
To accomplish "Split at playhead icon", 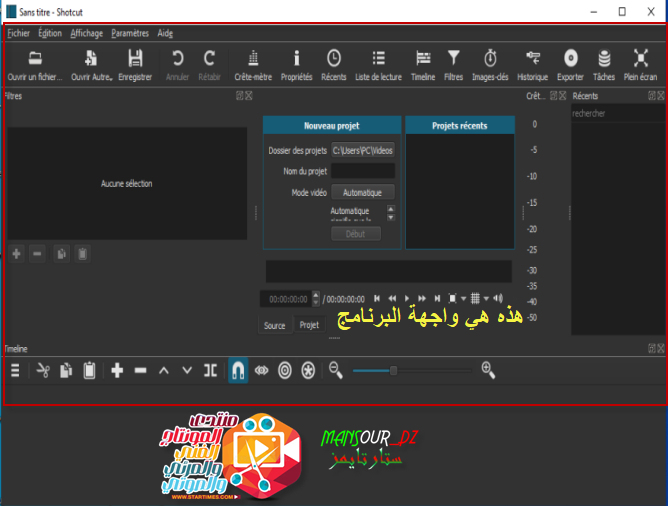I will (x=210, y=371).
